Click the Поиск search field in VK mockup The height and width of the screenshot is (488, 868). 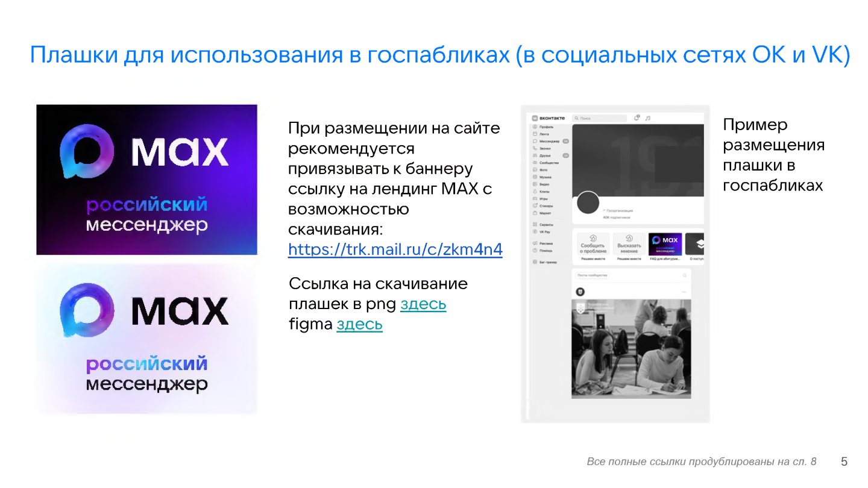(599, 118)
